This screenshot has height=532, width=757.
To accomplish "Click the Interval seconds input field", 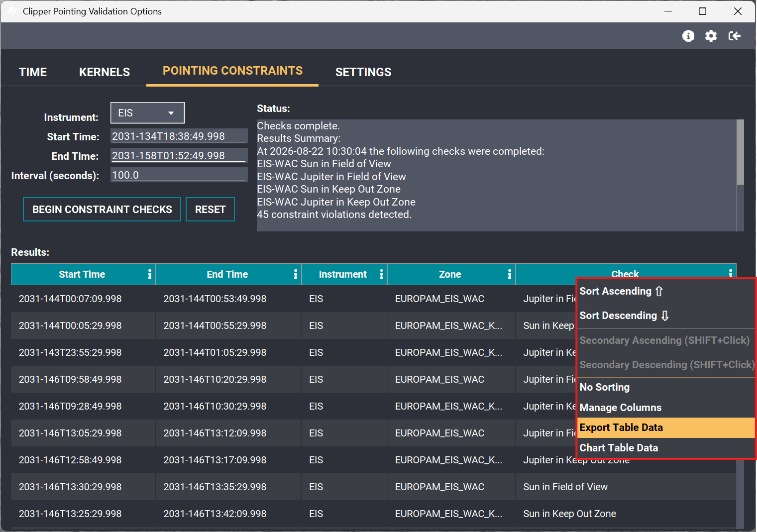I will pyautogui.click(x=179, y=175).
